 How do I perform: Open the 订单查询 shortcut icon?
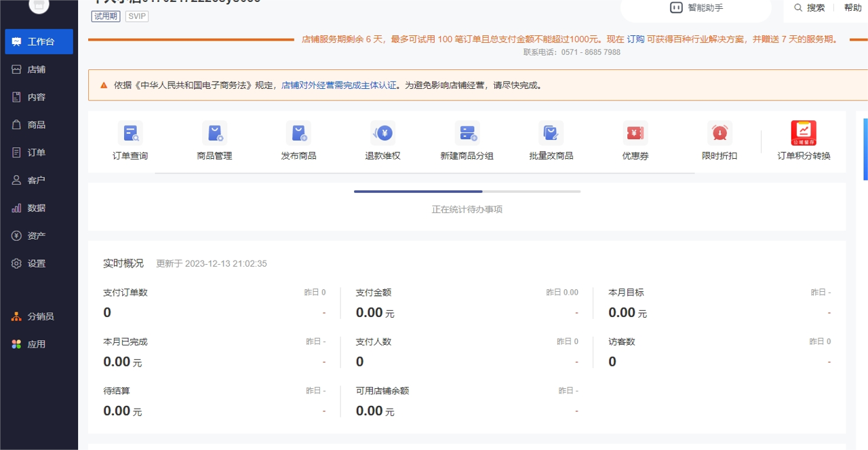pyautogui.click(x=130, y=133)
